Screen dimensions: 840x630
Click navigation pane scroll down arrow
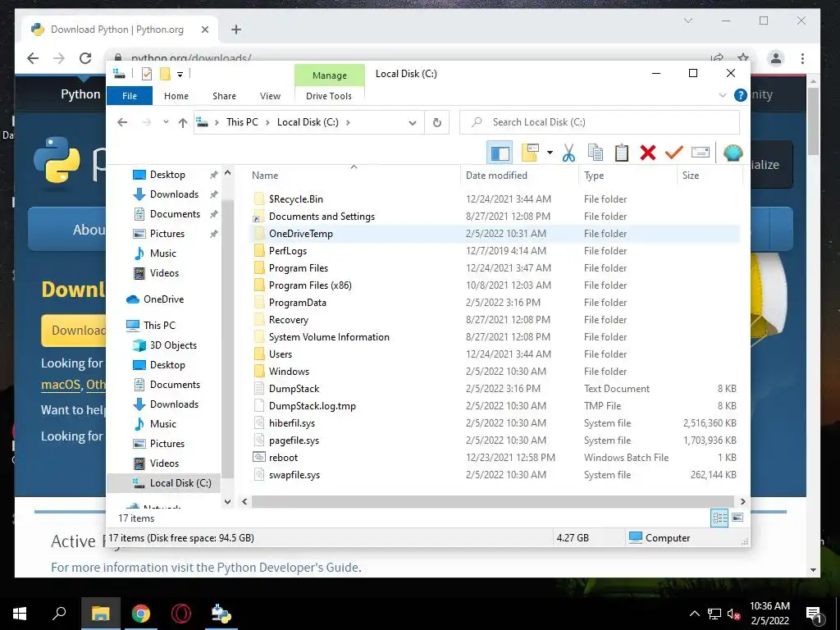[x=228, y=502]
